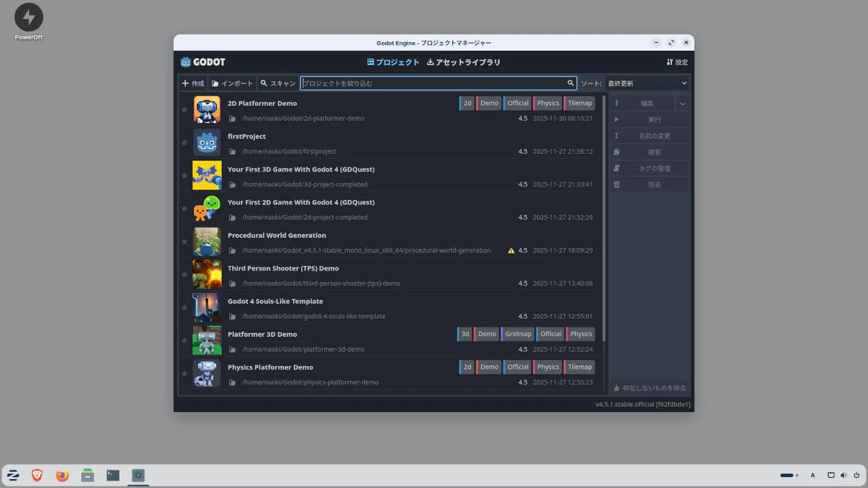Open the Zorin start menu icon
Screen dimensions: 868x488
(x=13, y=475)
